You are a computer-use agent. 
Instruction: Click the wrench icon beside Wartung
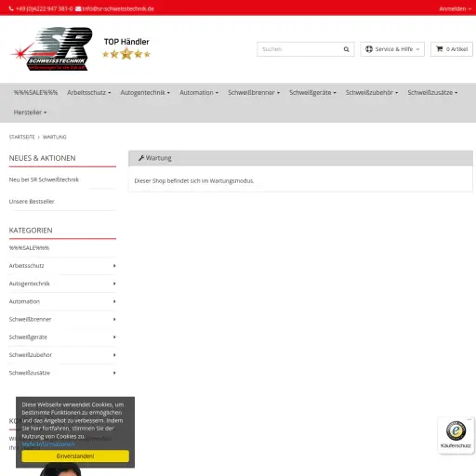(x=141, y=158)
